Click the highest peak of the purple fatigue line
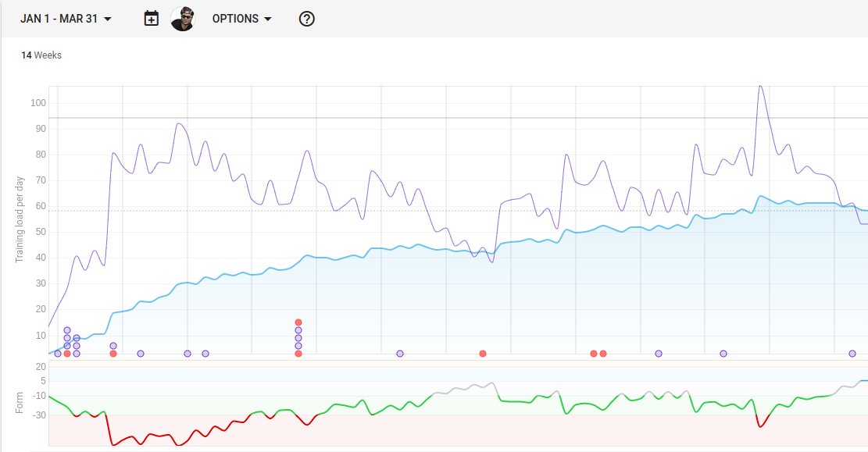868x452 pixels. tap(759, 87)
